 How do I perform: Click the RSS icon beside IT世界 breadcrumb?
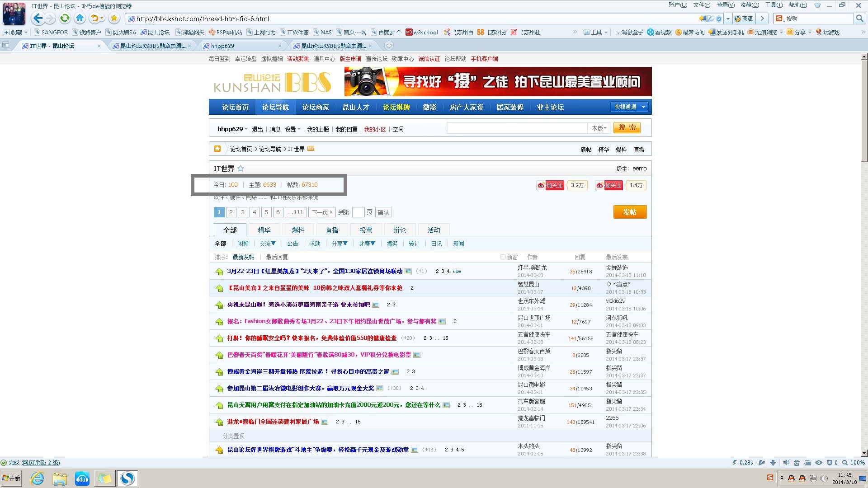click(311, 149)
